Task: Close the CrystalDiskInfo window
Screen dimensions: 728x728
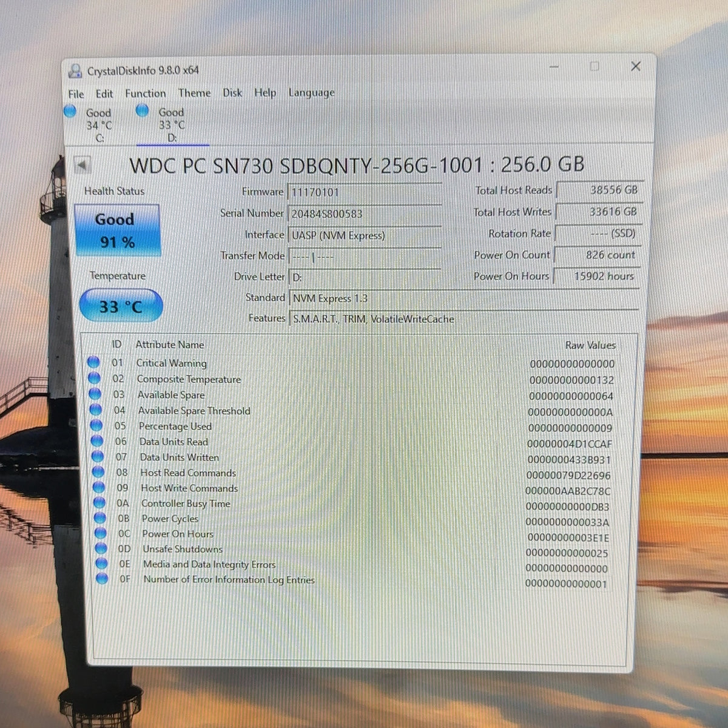Action: point(636,66)
